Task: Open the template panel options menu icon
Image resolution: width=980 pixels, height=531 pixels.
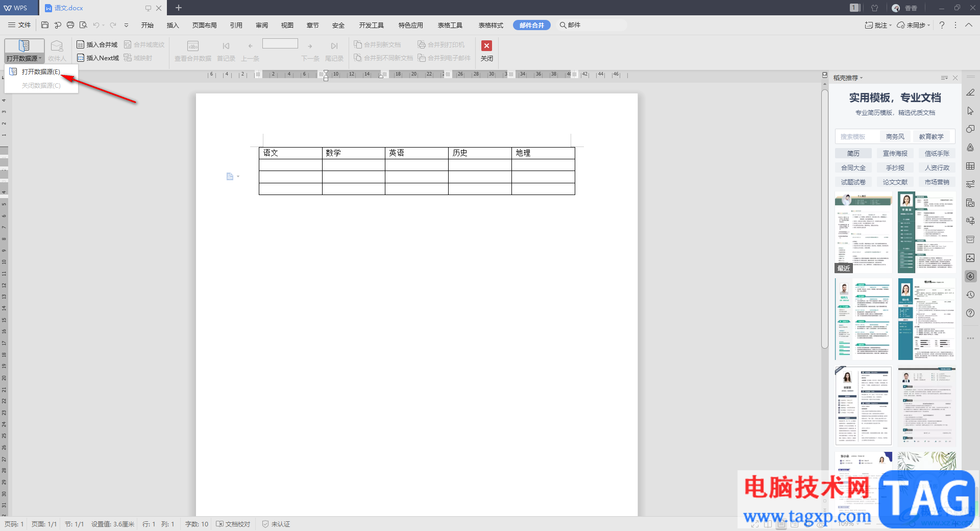Action: tap(944, 78)
